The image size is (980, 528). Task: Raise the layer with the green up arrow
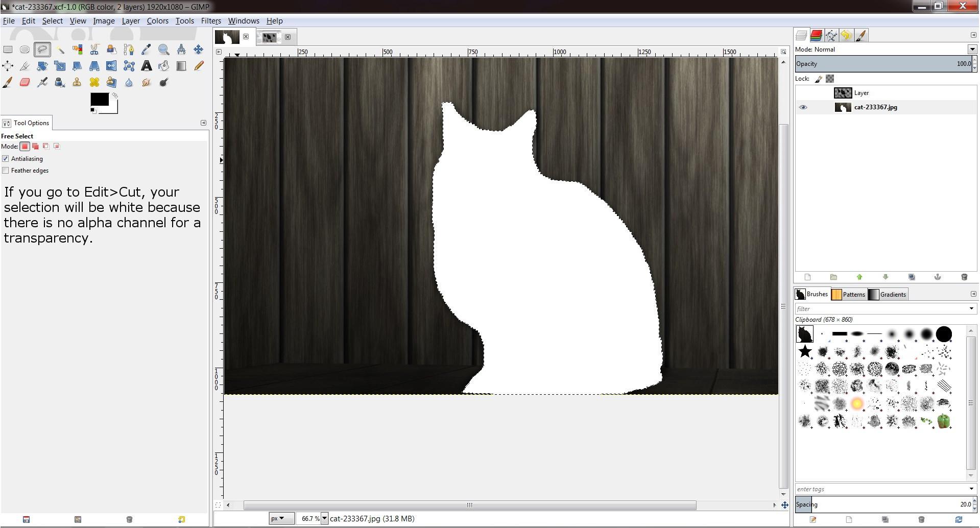point(859,277)
